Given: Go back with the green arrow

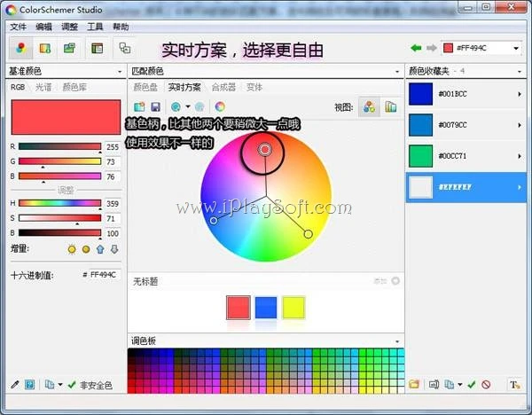Looking at the screenshot, I should pyautogui.click(x=416, y=48).
